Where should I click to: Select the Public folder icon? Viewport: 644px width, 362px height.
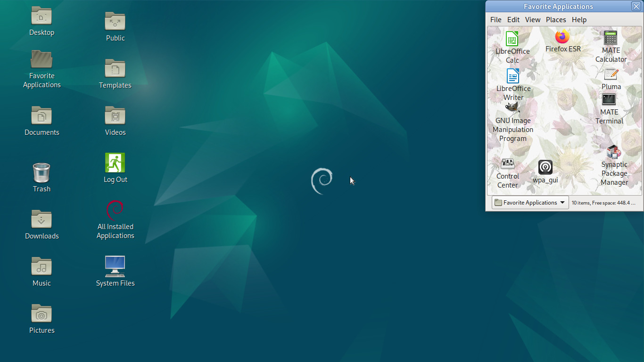click(115, 21)
